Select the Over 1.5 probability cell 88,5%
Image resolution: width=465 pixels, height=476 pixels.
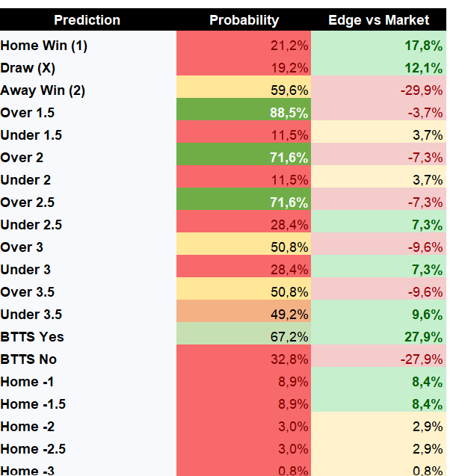pos(244,113)
